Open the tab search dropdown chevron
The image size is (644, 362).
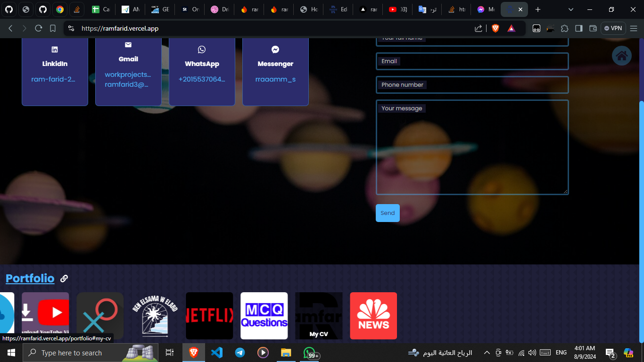click(571, 9)
